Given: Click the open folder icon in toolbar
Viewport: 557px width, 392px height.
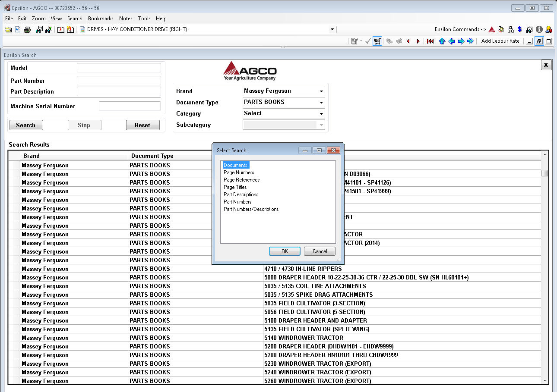Looking at the screenshot, I should click(8, 29).
